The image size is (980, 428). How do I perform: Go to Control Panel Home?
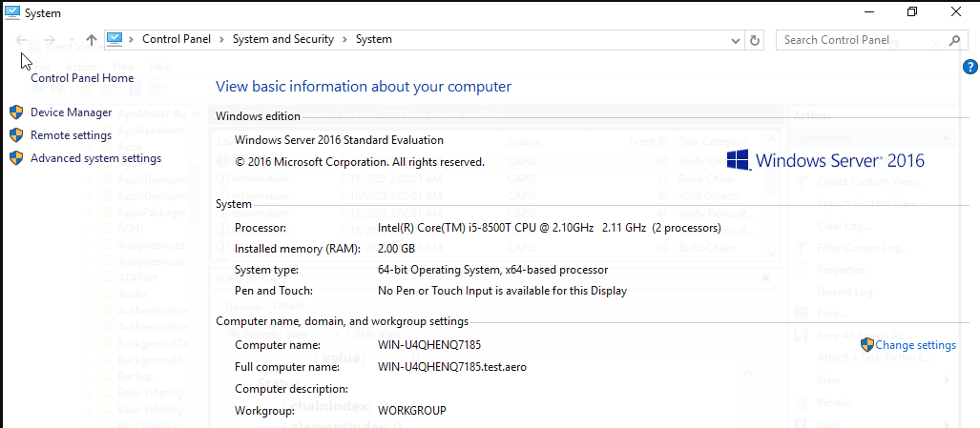tap(82, 78)
